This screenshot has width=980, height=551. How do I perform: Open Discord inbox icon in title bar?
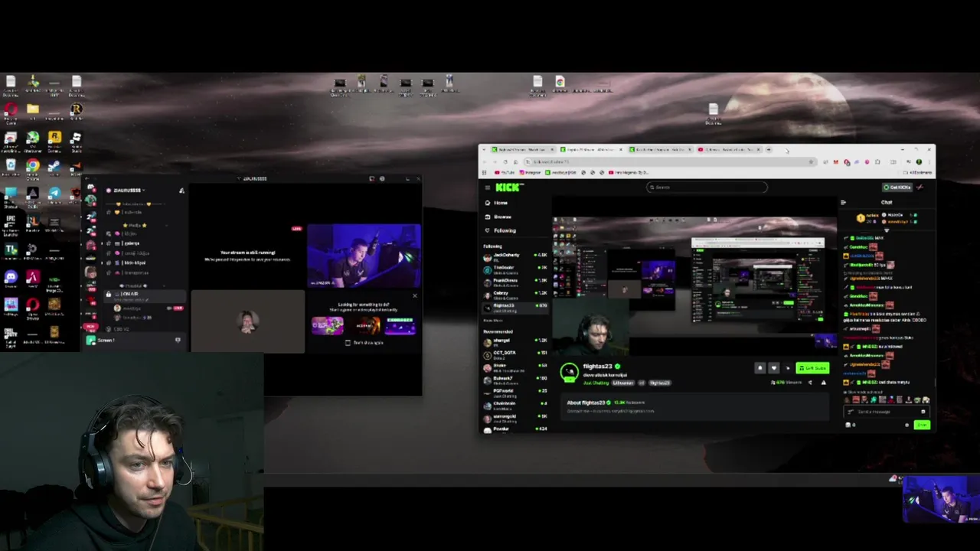372,178
